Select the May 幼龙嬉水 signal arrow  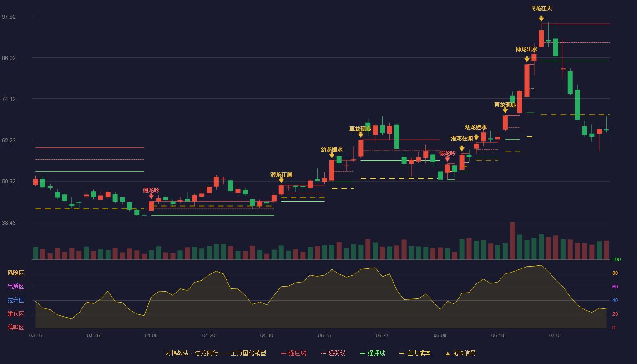(332, 155)
